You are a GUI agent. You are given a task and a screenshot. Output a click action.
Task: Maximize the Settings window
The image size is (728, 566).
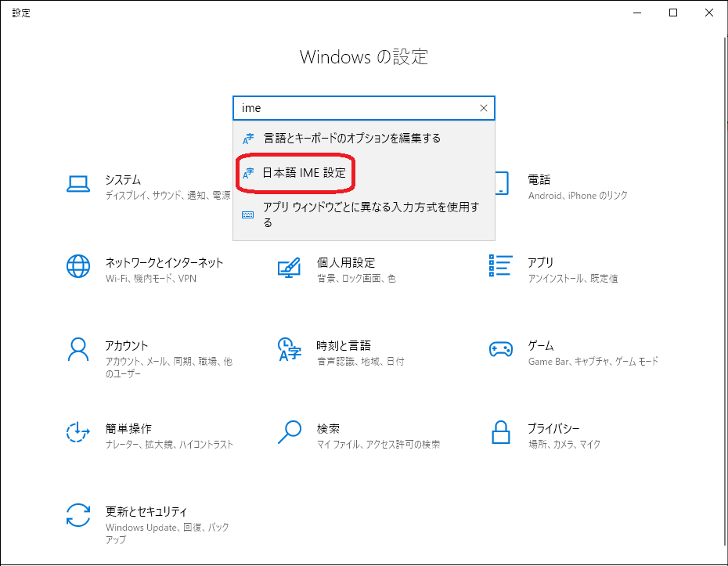[x=673, y=13]
